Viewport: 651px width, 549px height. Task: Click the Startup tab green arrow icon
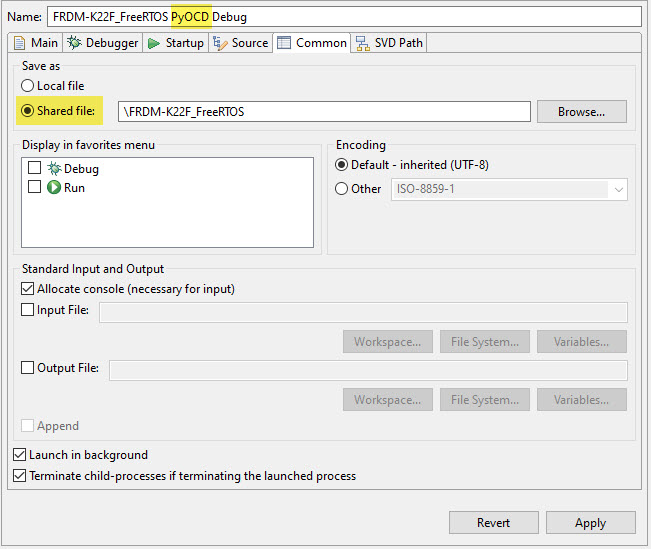(154, 43)
